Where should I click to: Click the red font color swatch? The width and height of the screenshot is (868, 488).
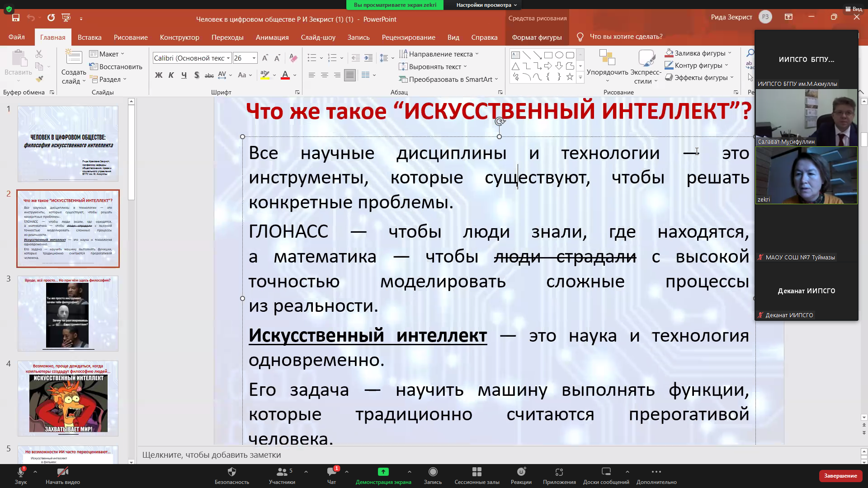(285, 75)
